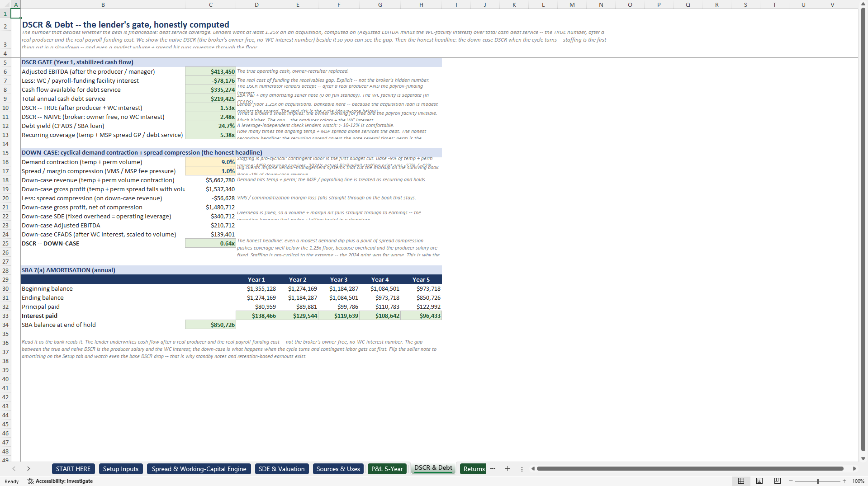Screen dimensions: 868x486
Task: Switch to Normal view in status bar
Action: (x=741, y=481)
